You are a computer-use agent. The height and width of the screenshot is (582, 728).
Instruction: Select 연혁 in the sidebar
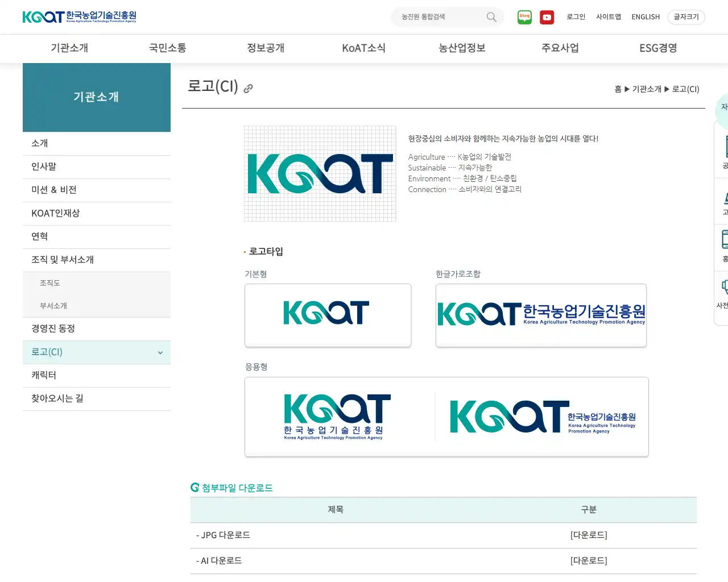click(x=97, y=236)
